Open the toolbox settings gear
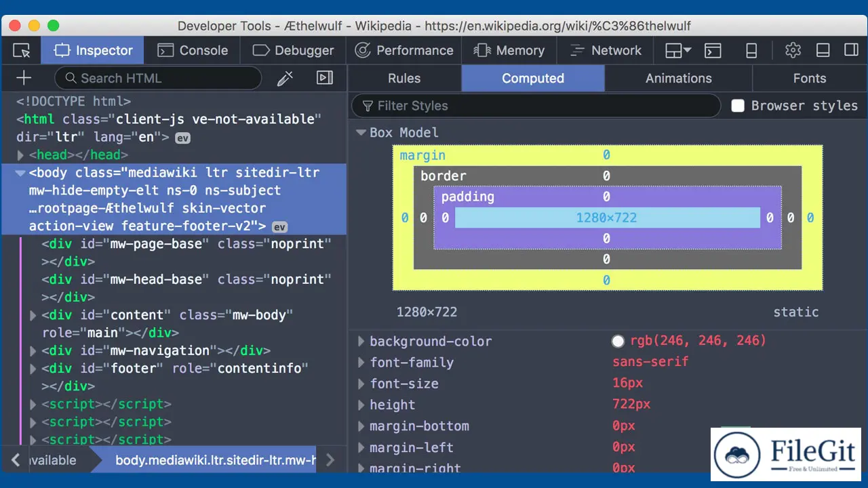Image resolution: width=868 pixels, height=488 pixels. [x=793, y=51]
